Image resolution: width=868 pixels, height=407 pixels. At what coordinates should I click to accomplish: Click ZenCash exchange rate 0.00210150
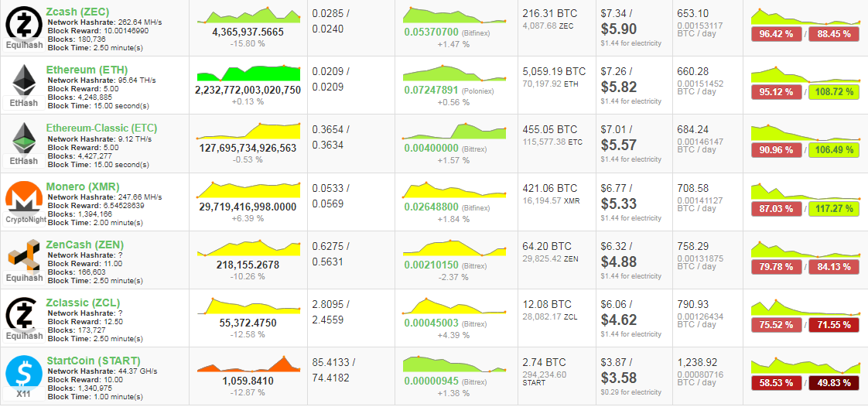click(431, 265)
